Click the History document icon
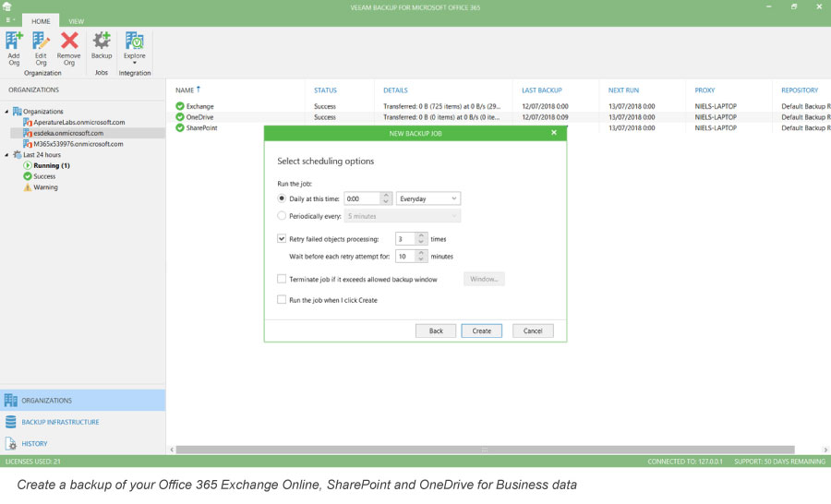The image size is (831, 504). [10, 444]
